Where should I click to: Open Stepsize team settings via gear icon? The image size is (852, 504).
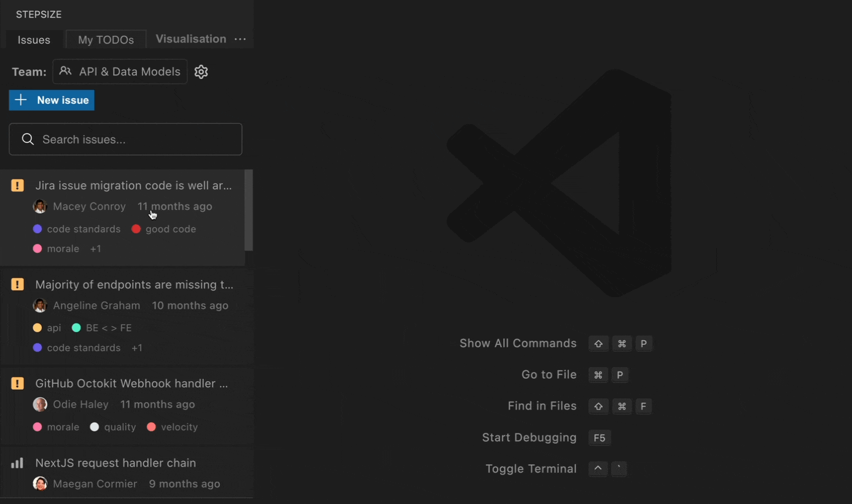pos(201,71)
